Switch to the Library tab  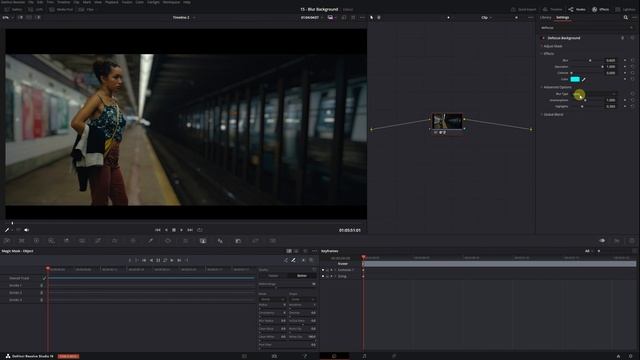pyautogui.click(x=546, y=18)
